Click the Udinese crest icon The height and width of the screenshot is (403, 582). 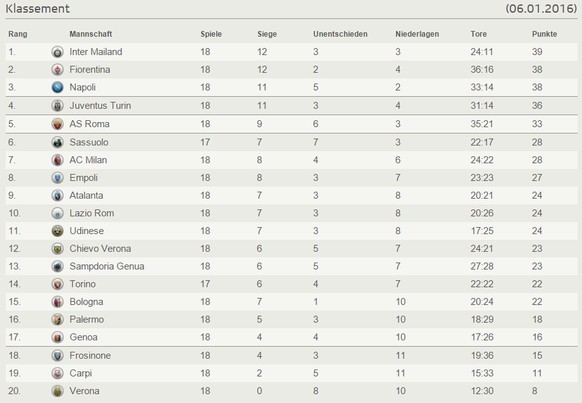click(x=58, y=231)
